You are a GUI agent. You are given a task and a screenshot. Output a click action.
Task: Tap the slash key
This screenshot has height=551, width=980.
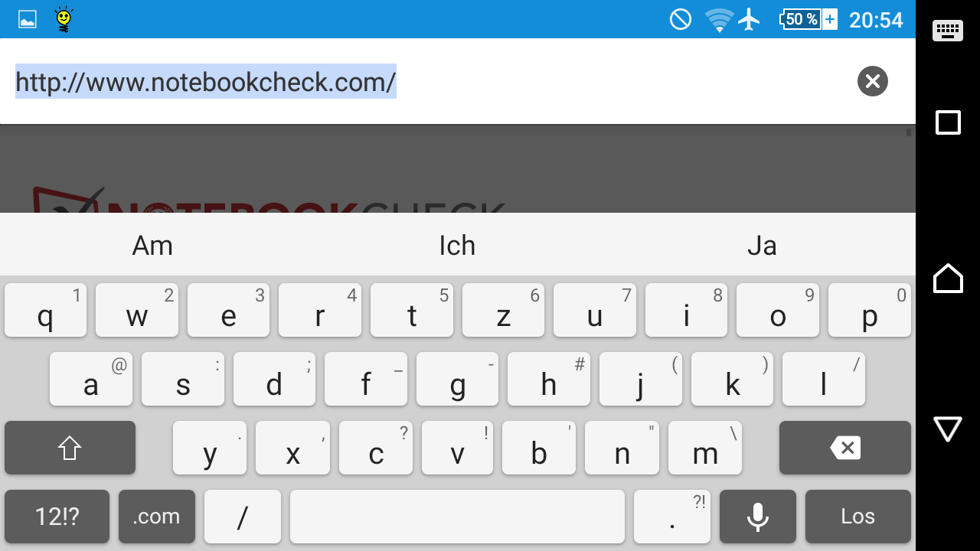tap(243, 517)
